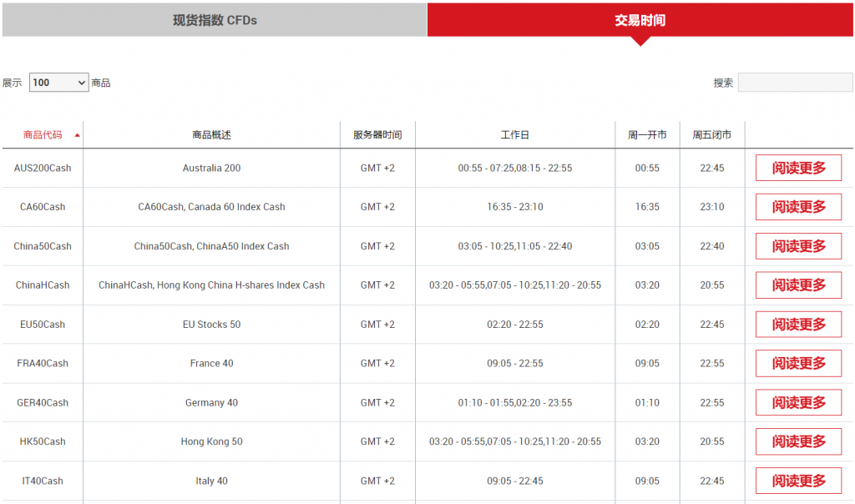Viewport: 855px width, 504px height.
Task: Read more about IT40Cash
Action: click(x=798, y=481)
